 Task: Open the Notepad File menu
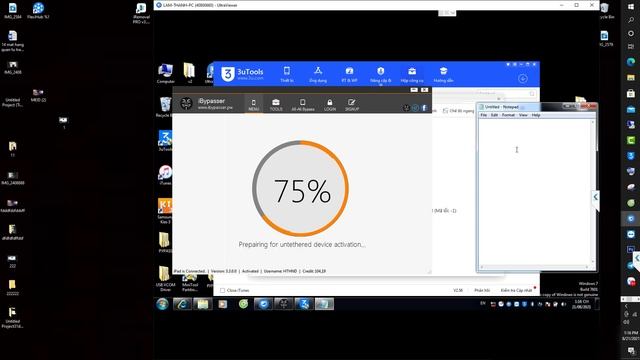484,116
